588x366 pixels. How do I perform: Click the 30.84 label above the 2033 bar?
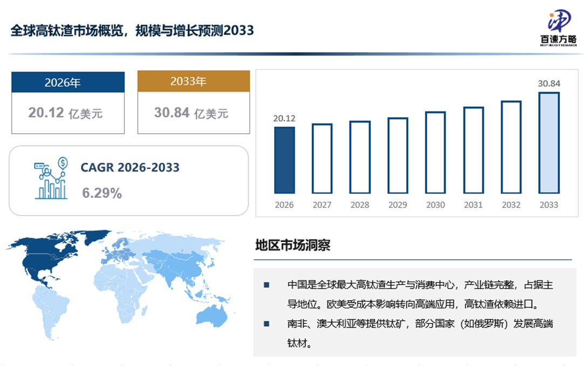[549, 84]
